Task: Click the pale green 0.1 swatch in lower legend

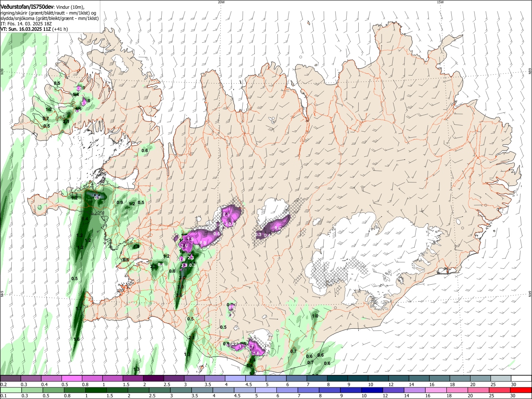Action: pos(10,390)
